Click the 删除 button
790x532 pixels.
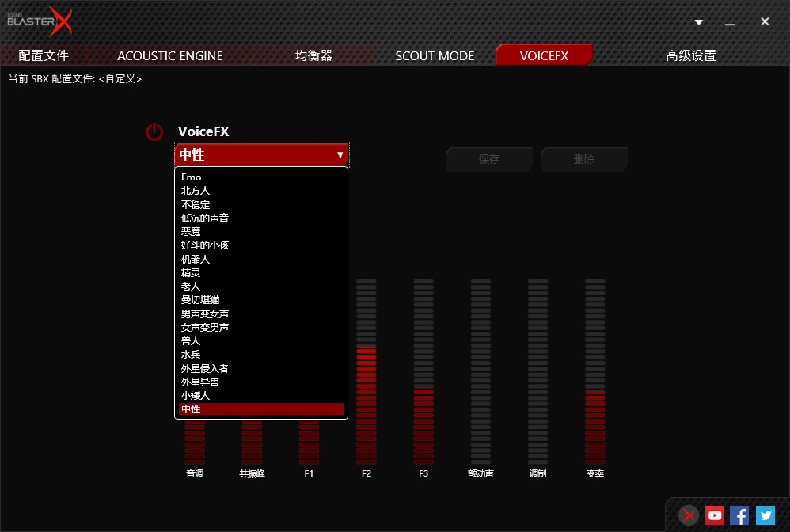(x=584, y=159)
